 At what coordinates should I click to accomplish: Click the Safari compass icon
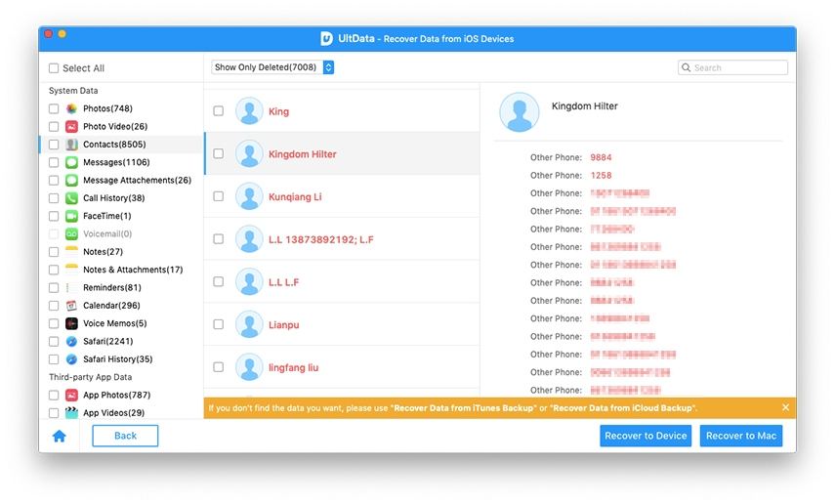pos(71,342)
